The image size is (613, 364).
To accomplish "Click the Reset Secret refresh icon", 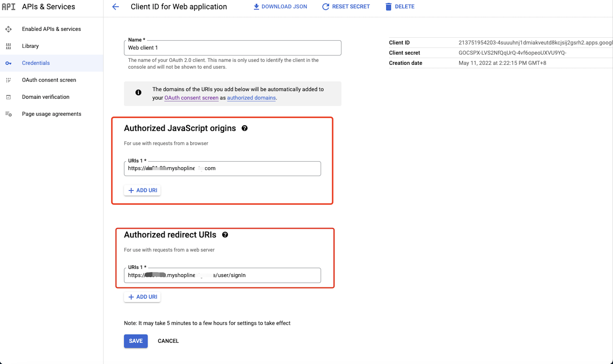I will (325, 7).
